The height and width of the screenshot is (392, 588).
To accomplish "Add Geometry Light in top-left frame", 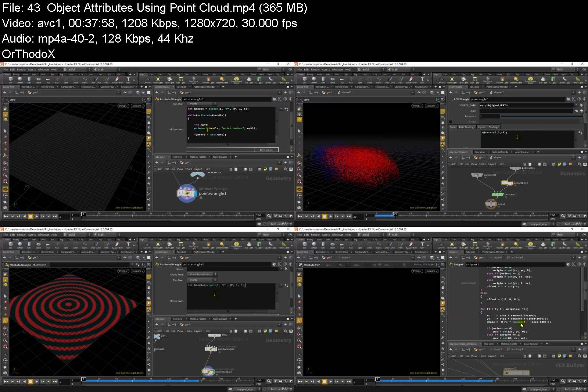I will click(x=194, y=80).
